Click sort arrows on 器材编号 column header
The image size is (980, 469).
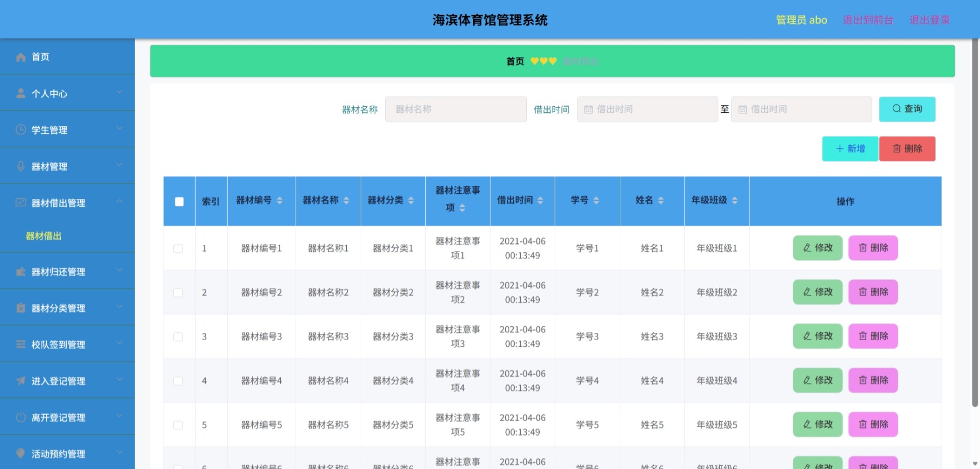280,201
